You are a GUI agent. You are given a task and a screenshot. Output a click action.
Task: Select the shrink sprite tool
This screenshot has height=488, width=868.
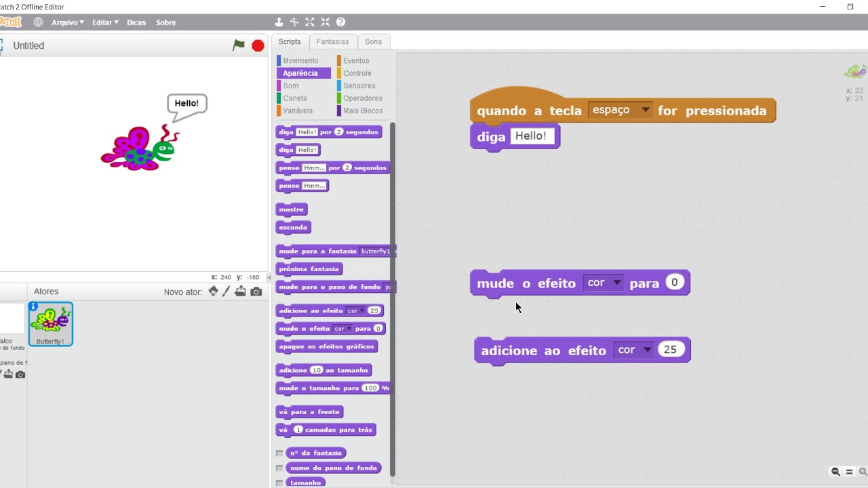325,22
